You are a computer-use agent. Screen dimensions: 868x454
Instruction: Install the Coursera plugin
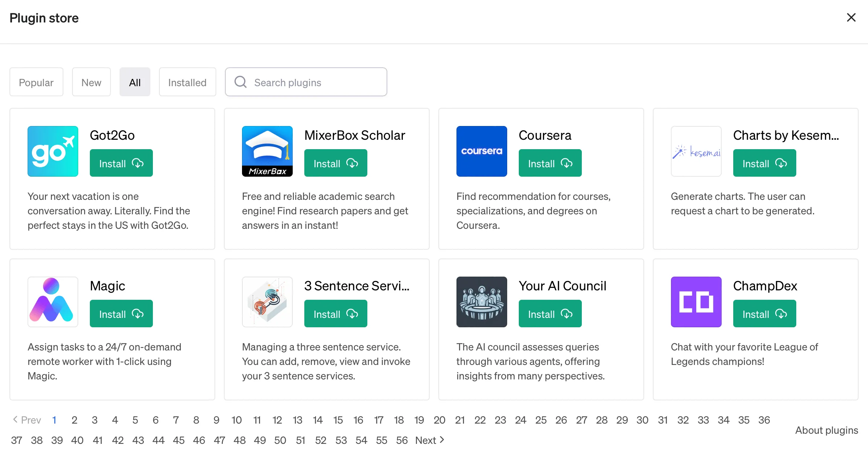550,164
